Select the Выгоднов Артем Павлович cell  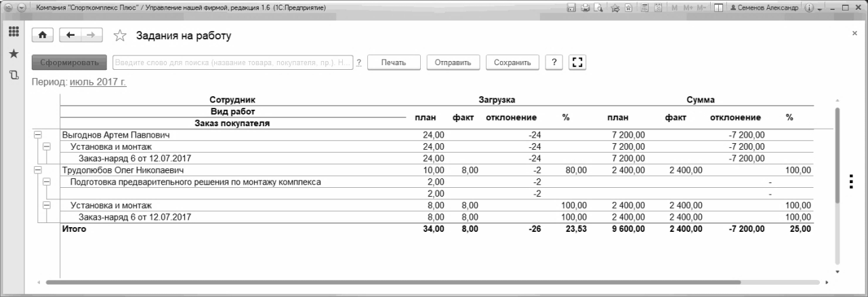(x=232, y=135)
